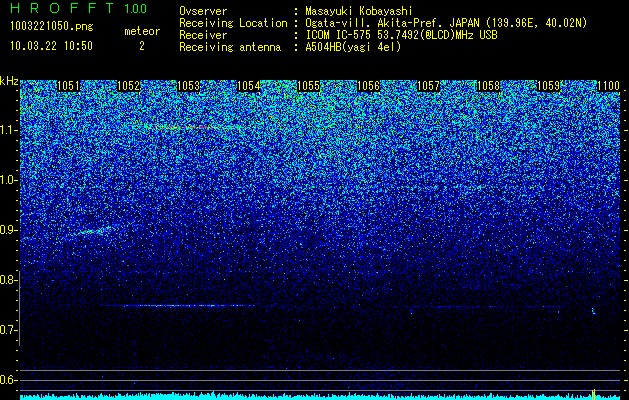Screen dimensions: 629x400
Task: Click the 0.8 frequency axis label
Action: pos(8,280)
